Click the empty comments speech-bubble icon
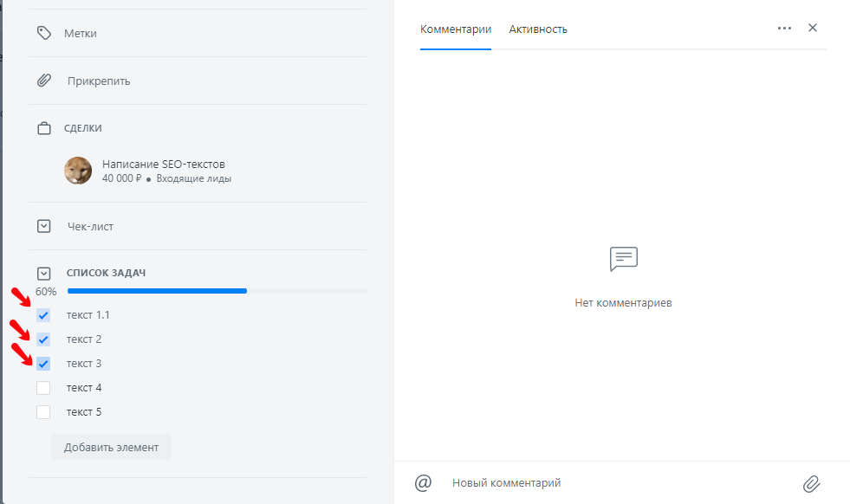Image resolution: width=850 pixels, height=504 pixels. pyautogui.click(x=623, y=259)
